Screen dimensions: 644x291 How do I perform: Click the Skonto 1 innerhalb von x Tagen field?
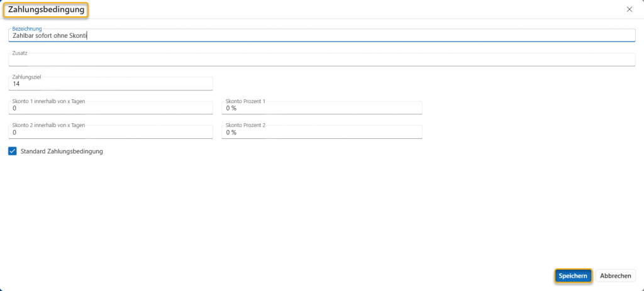click(x=111, y=108)
